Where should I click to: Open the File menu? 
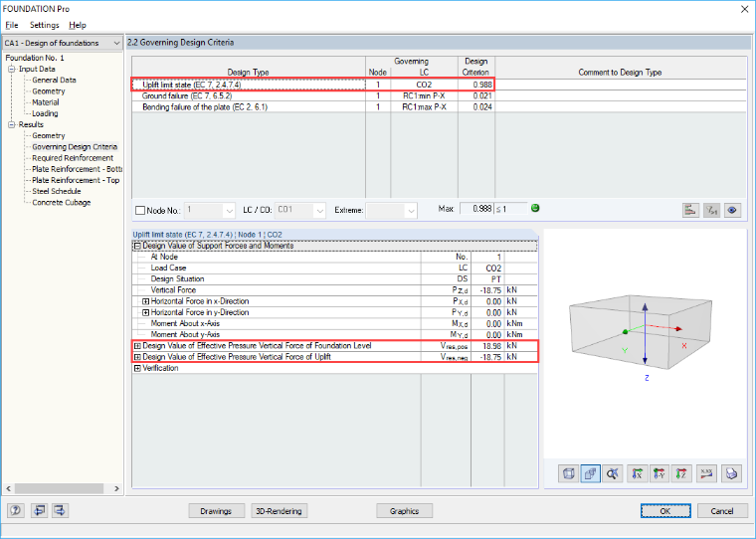(12, 25)
